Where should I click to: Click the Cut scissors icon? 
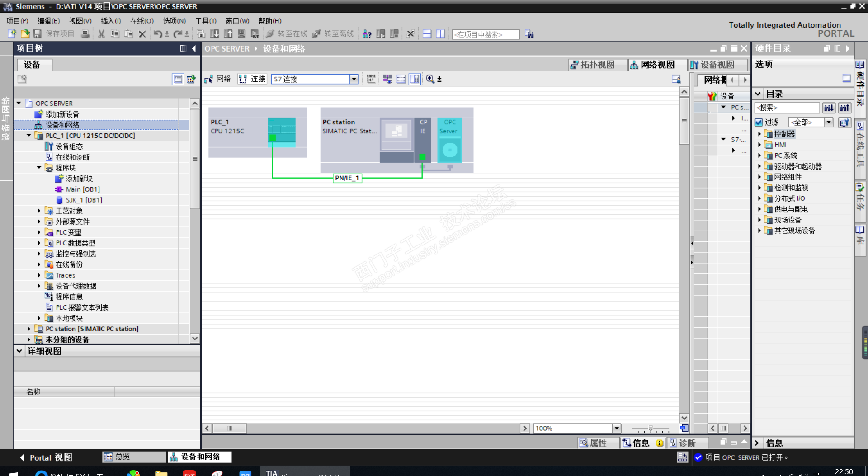pos(101,34)
